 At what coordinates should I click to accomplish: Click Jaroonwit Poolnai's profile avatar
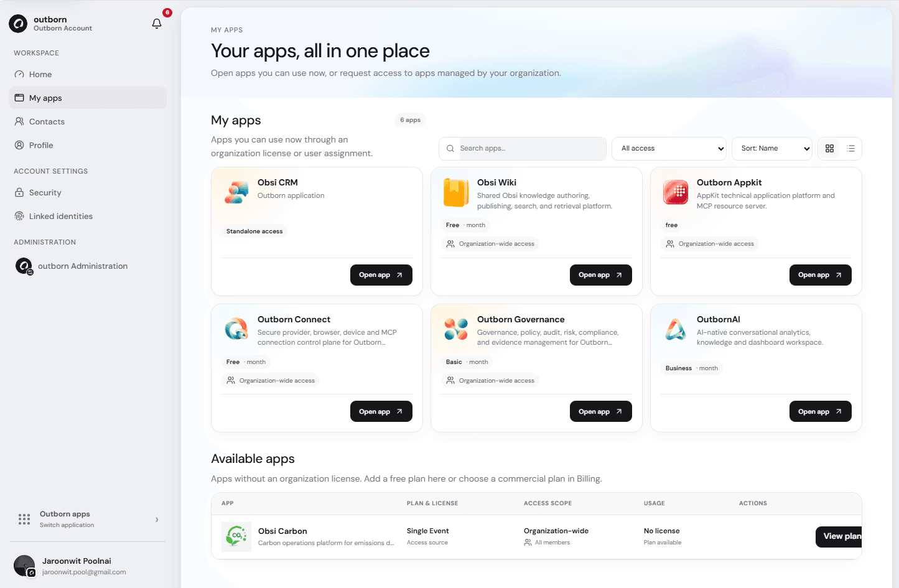[x=24, y=566]
